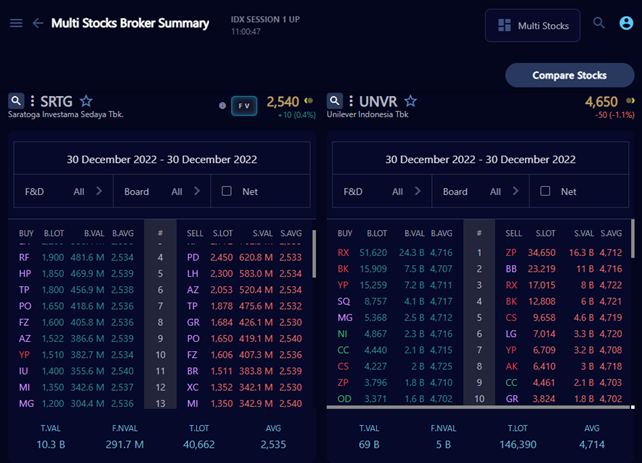The height and width of the screenshot is (463, 642).
Task: Select seller PD in SRTG table
Action: click(x=193, y=257)
